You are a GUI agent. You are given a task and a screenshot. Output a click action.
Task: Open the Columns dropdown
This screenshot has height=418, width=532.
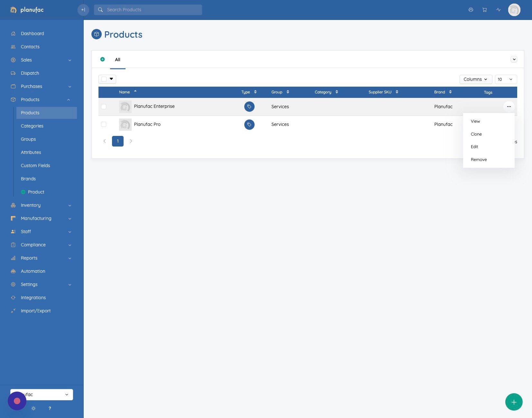pos(476,79)
